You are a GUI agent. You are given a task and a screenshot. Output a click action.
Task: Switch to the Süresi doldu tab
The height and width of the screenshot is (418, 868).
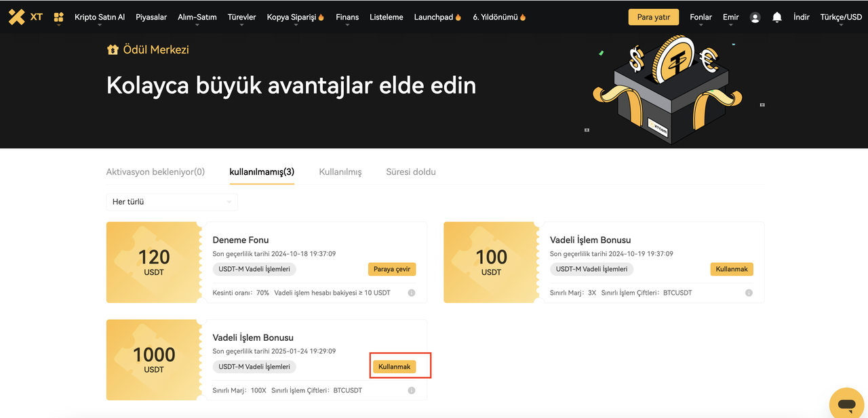[411, 172]
